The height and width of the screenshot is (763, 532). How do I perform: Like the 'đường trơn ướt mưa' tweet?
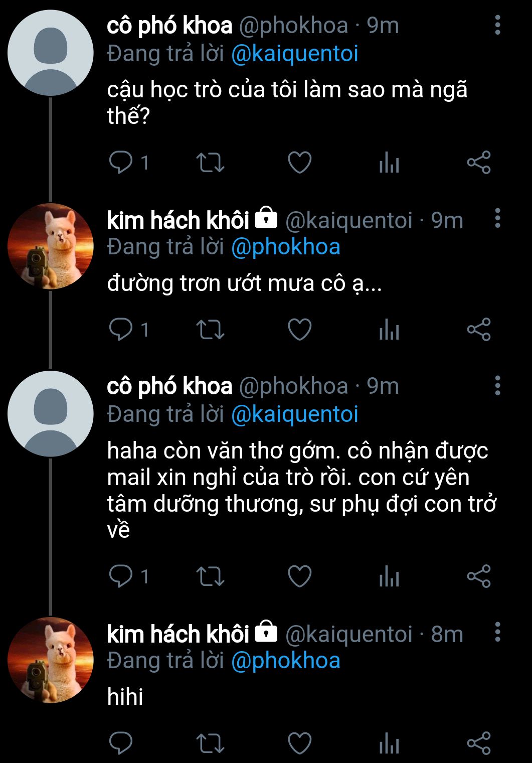pyautogui.click(x=300, y=330)
